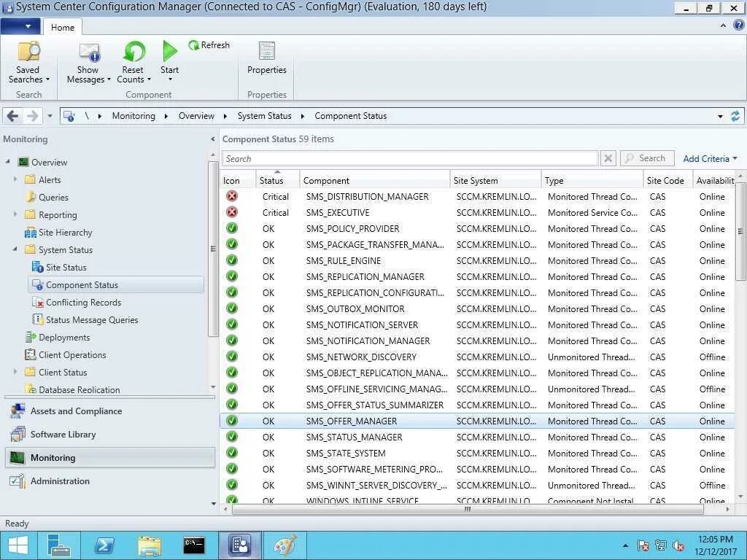
Task: Select the Site Hierarchy node
Action: pos(65,233)
